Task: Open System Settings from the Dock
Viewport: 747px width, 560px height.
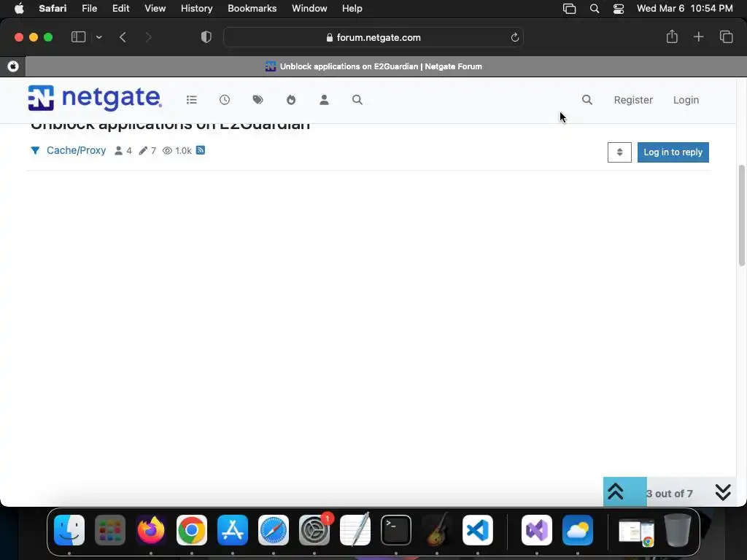Action: pyautogui.click(x=314, y=530)
